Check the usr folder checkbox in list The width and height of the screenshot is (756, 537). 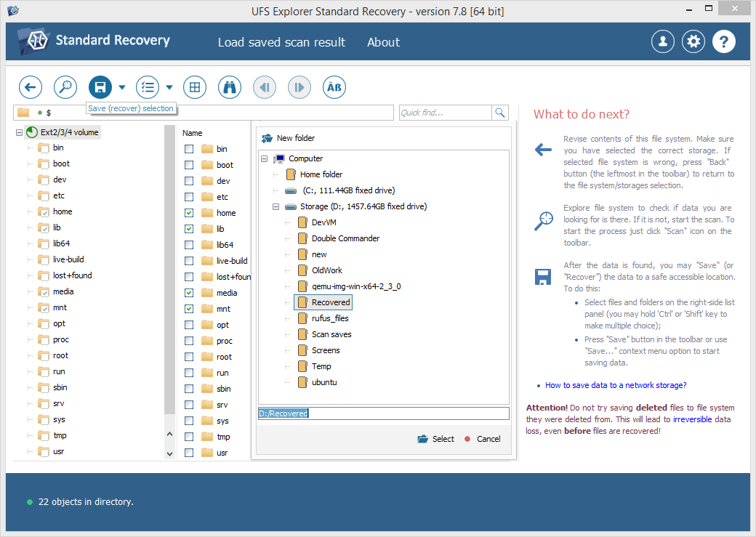coord(189,453)
